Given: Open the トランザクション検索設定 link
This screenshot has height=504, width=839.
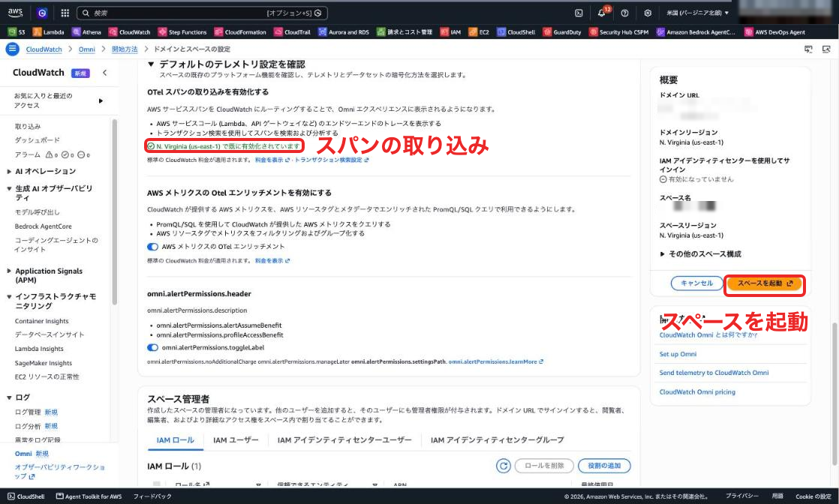Looking at the screenshot, I should (331, 160).
